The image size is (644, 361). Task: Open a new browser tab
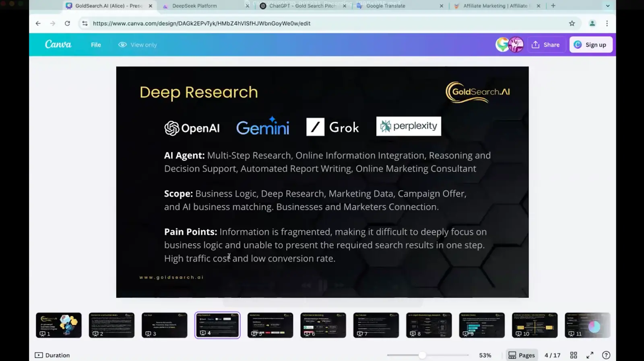click(553, 6)
